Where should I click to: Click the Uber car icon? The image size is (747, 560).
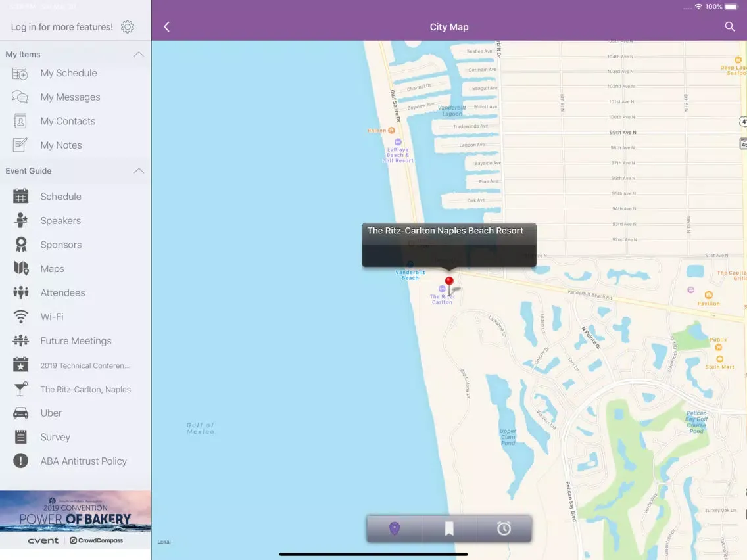point(21,413)
